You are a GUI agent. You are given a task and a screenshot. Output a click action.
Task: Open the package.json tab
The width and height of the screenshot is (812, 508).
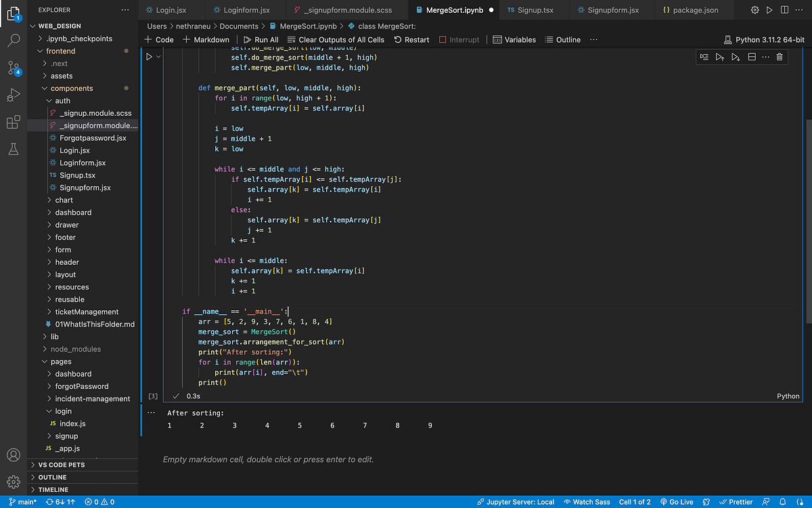[690, 10]
